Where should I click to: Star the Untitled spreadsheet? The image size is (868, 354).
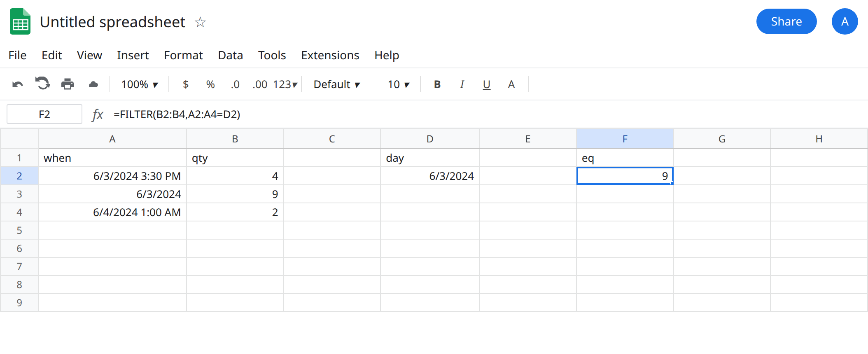(201, 22)
